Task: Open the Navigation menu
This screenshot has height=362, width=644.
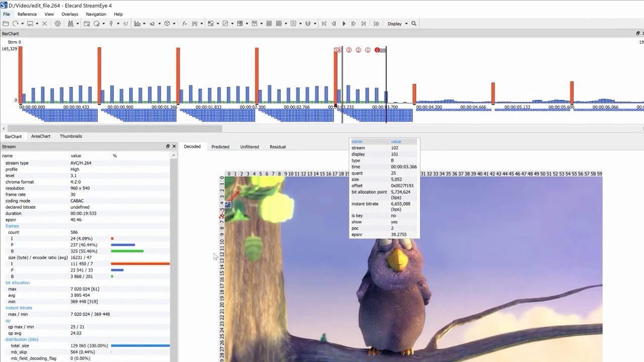Action: pos(96,14)
